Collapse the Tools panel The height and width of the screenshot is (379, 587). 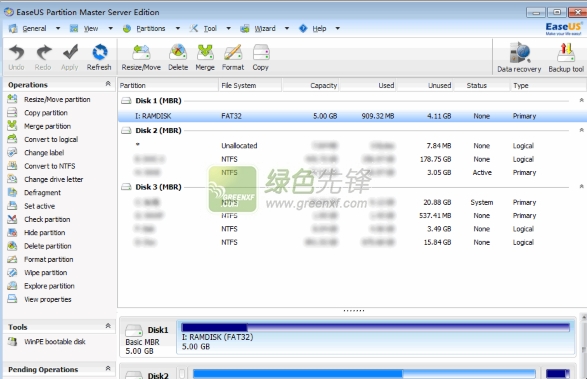pos(108,326)
